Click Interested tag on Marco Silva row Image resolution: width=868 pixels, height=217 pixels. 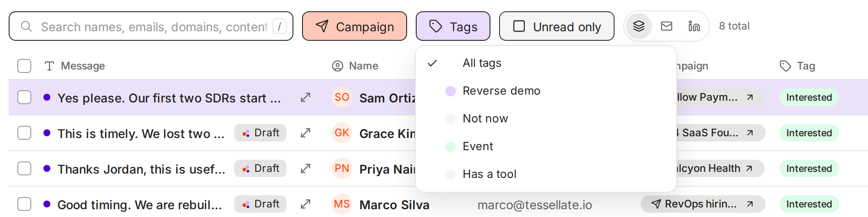point(809,204)
